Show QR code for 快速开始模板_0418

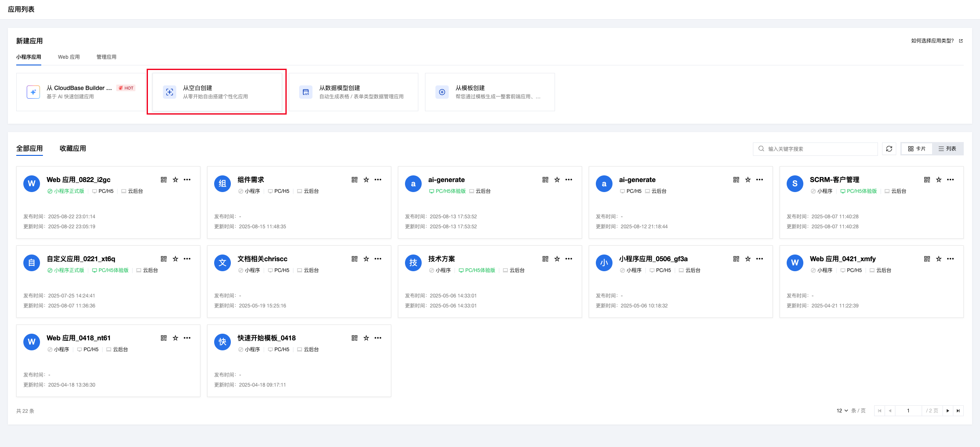(x=355, y=338)
